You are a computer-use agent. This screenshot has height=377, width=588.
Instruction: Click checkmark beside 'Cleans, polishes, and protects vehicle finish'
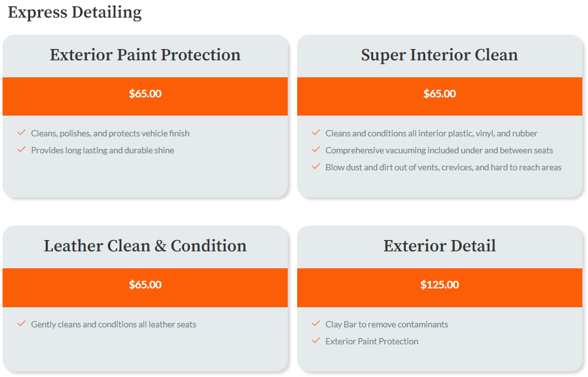pyautogui.click(x=21, y=133)
